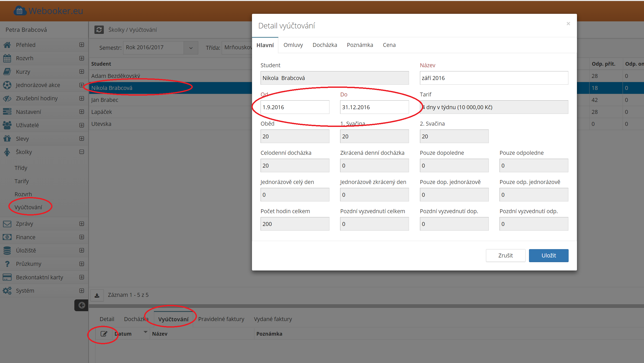
Task: Click the refresh icon beside Školky / Vyúčtování
Action: pyautogui.click(x=99, y=30)
